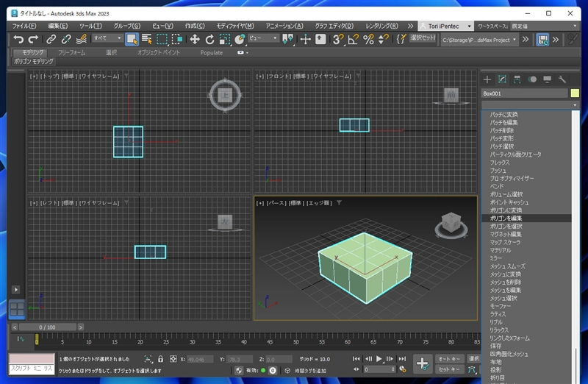
Task: Open the project path dropdown
Action: (x=479, y=40)
